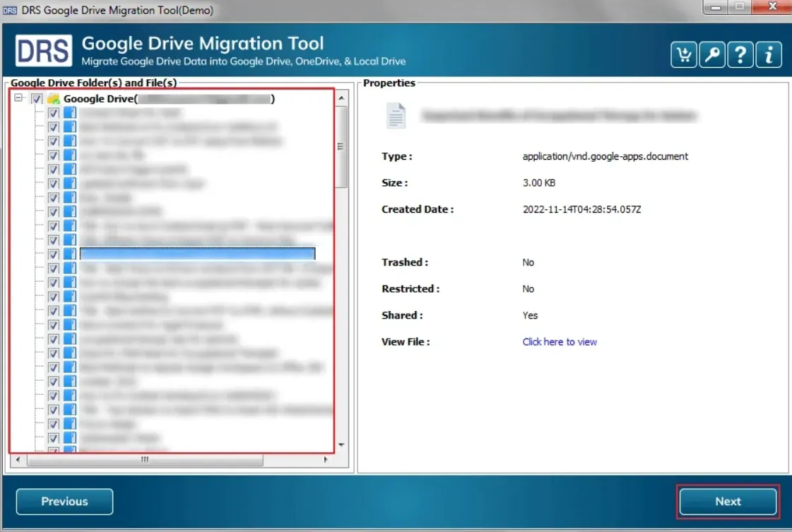The width and height of the screenshot is (792, 532).
Task: Click the shopping cart purchase icon
Action: (x=683, y=55)
